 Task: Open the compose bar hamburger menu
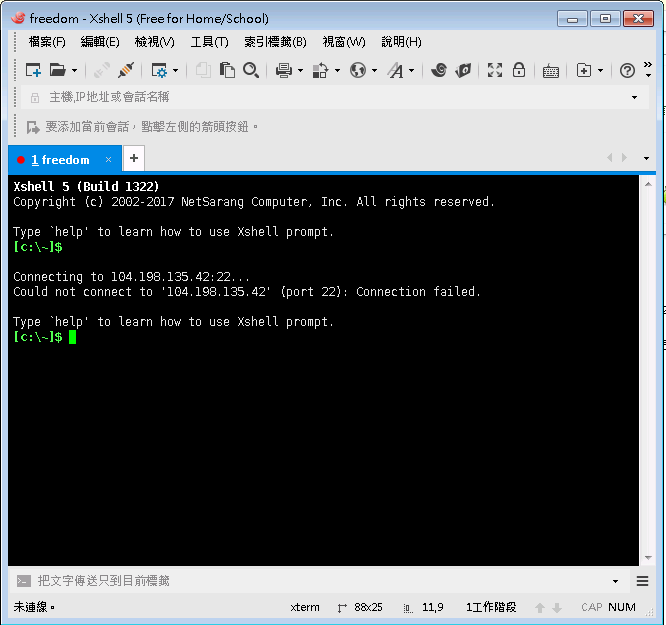click(x=642, y=581)
